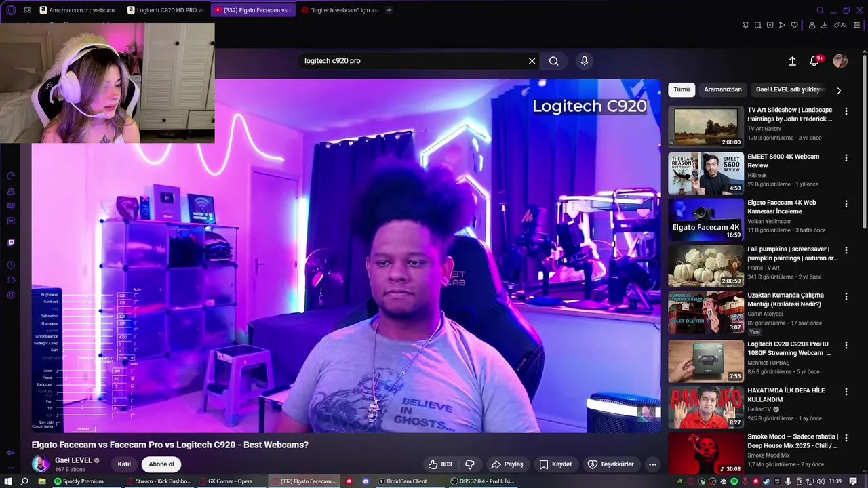Click the ad blocker shield icon

(770, 25)
